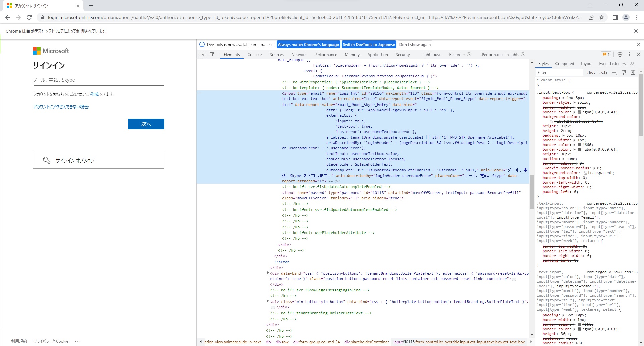Add a new style rule with plus icon
Image resolution: width=644 pixels, height=346 pixels.
click(x=614, y=72)
